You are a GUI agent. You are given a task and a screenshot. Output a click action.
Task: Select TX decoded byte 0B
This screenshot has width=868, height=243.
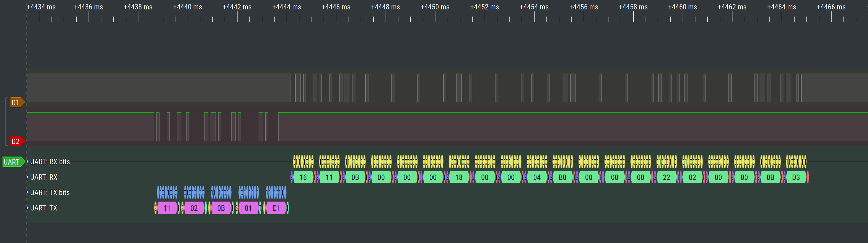click(221, 208)
